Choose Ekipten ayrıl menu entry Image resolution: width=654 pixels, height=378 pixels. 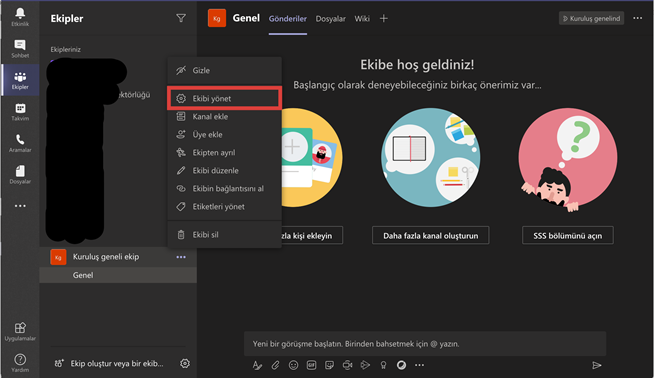click(x=224, y=152)
